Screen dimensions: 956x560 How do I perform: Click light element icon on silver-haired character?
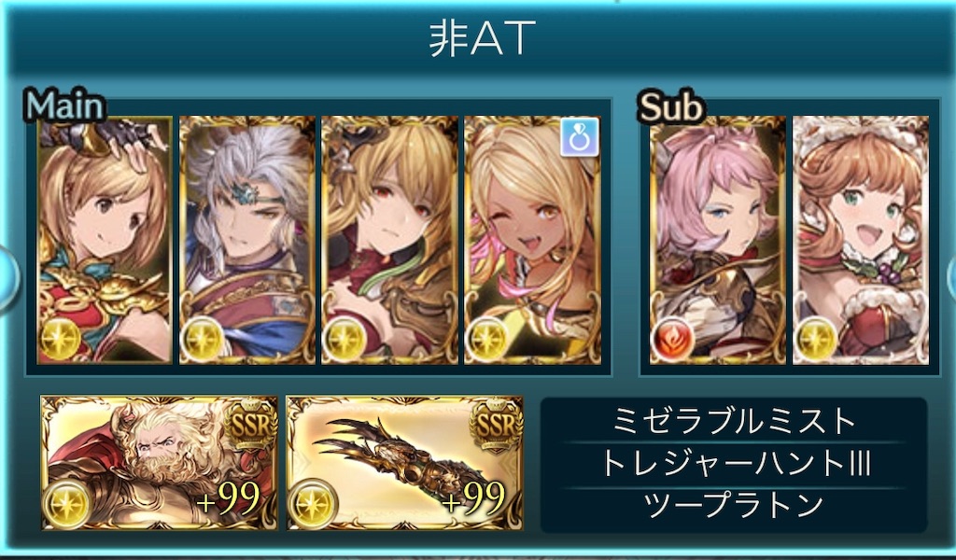[203, 339]
